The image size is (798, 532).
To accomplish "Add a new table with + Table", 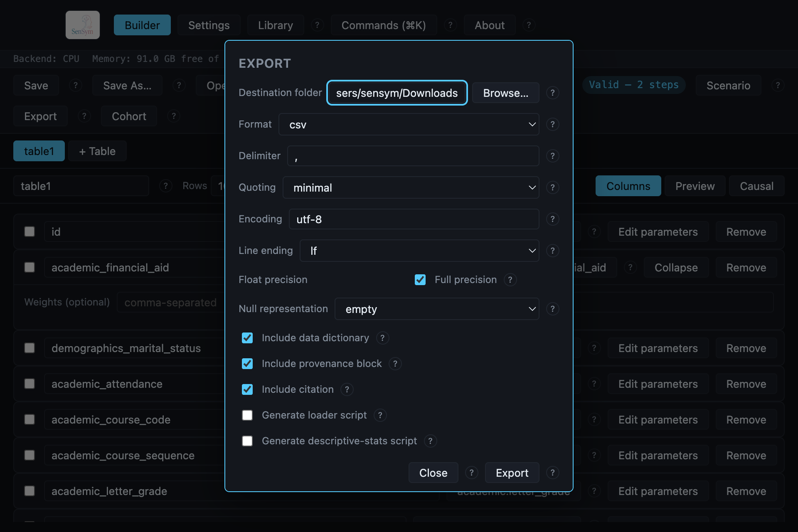I will pos(97,151).
